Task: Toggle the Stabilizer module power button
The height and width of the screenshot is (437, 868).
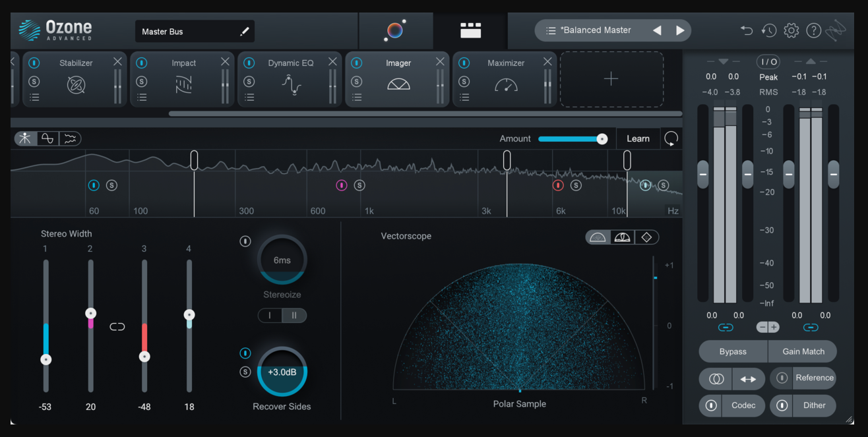Action: [34, 63]
